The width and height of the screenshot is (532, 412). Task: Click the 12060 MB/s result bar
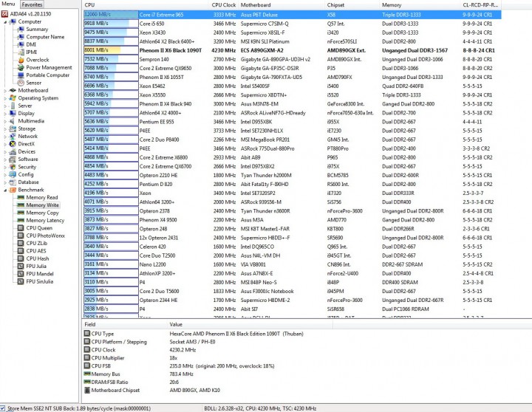(x=111, y=15)
